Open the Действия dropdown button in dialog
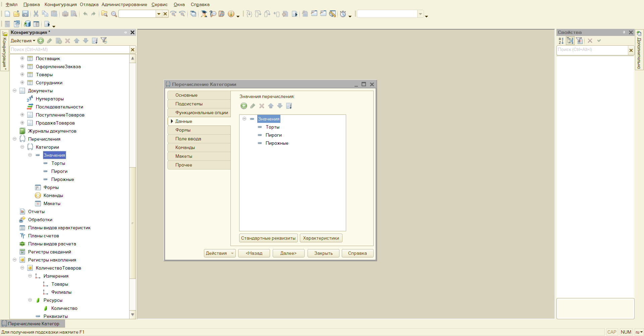The width and height of the screenshot is (644, 336). tap(220, 253)
